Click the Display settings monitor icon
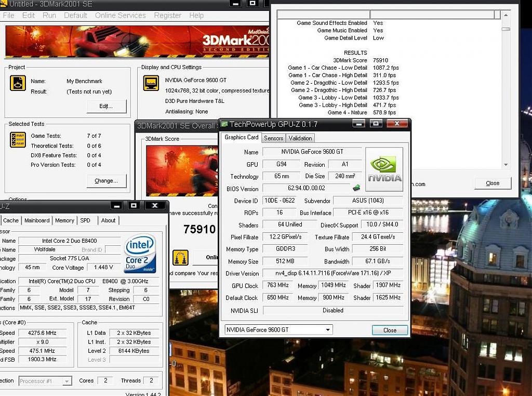The width and height of the screenshot is (532, 396). pos(151,83)
